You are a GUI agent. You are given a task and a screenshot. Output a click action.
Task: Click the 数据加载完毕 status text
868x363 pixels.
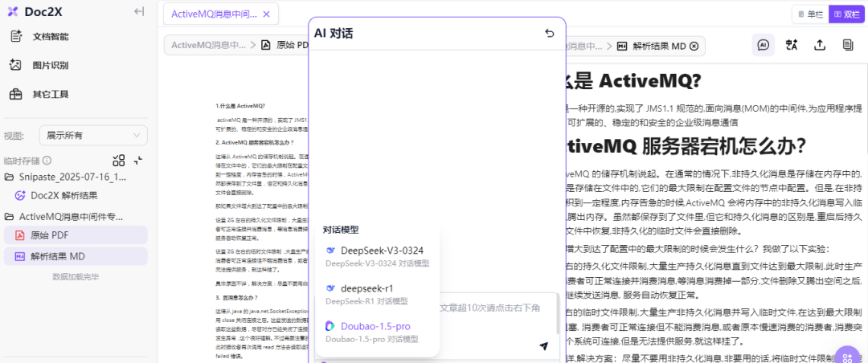click(76, 277)
